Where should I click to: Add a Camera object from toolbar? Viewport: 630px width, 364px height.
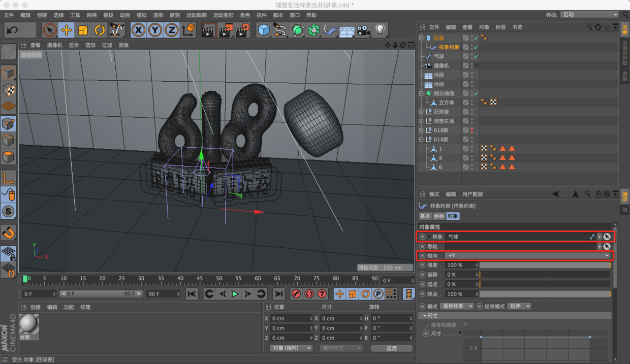point(363,30)
